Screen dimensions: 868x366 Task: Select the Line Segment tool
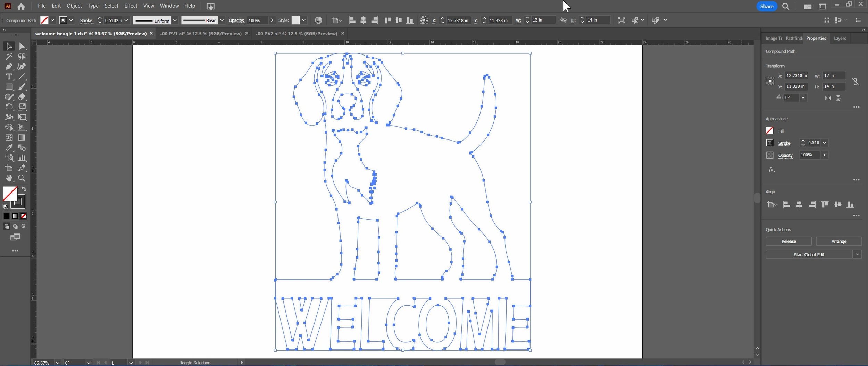point(22,77)
